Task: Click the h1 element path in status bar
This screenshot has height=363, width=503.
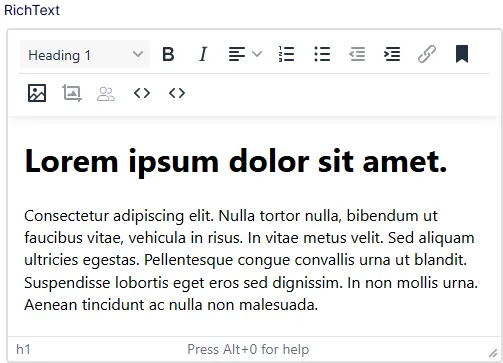Action: tap(23, 349)
